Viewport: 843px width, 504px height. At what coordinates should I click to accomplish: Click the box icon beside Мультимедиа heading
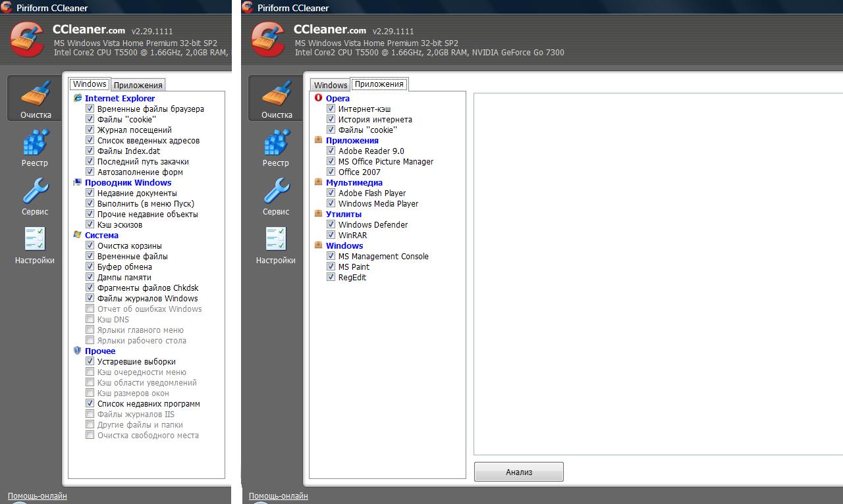[x=319, y=182]
